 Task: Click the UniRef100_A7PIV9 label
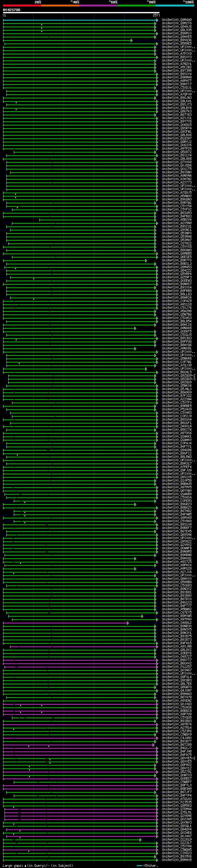(177, 54)
